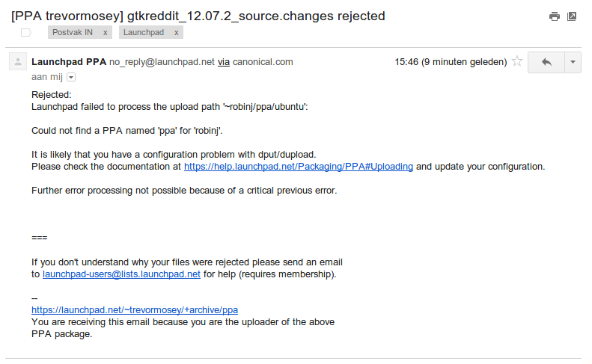Click the email subject title
This screenshot has height=364, width=592.
click(198, 16)
